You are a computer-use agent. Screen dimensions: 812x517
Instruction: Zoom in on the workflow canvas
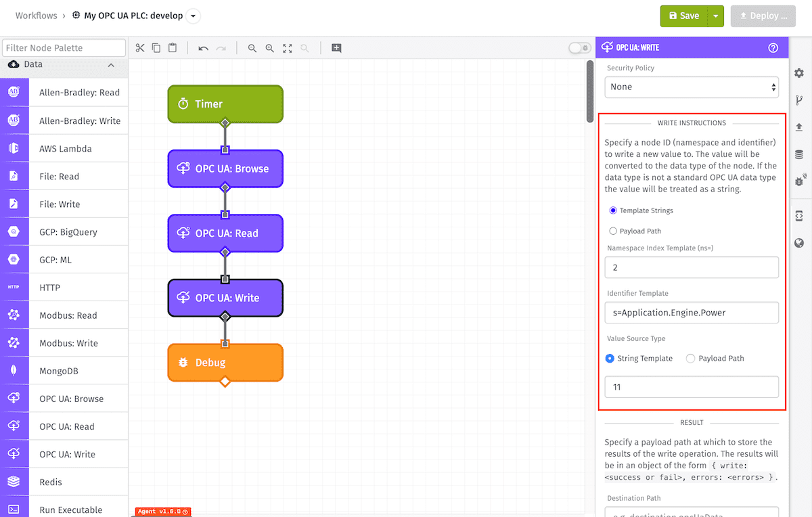(x=270, y=48)
